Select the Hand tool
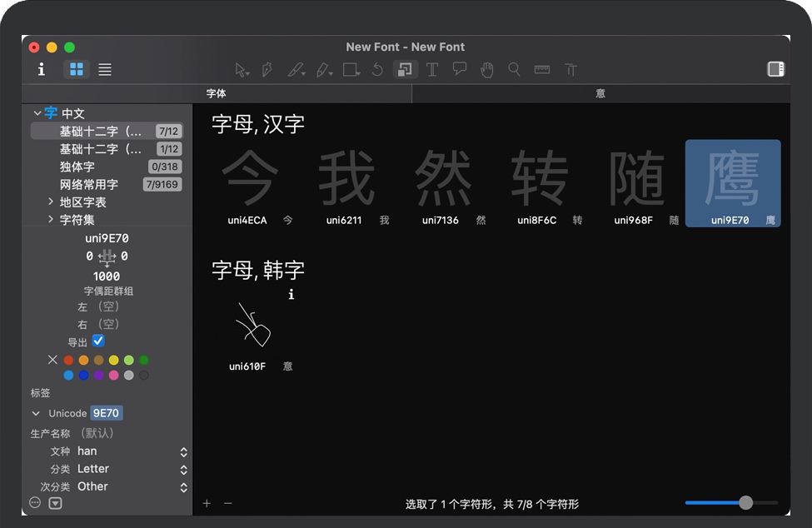This screenshot has width=812, height=528. pyautogui.click(x=487, y=70)
